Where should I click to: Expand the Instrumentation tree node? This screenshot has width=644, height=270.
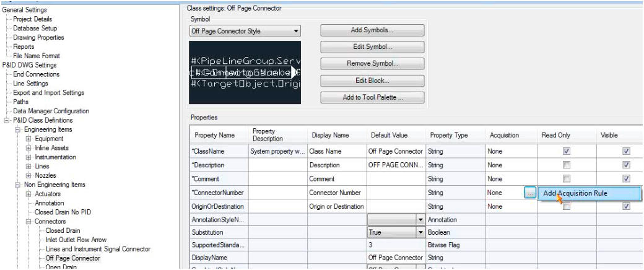28,157
